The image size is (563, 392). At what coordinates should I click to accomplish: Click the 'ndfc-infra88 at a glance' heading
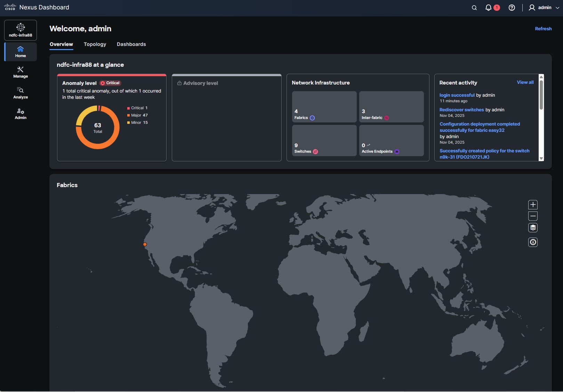click(90, 65)
